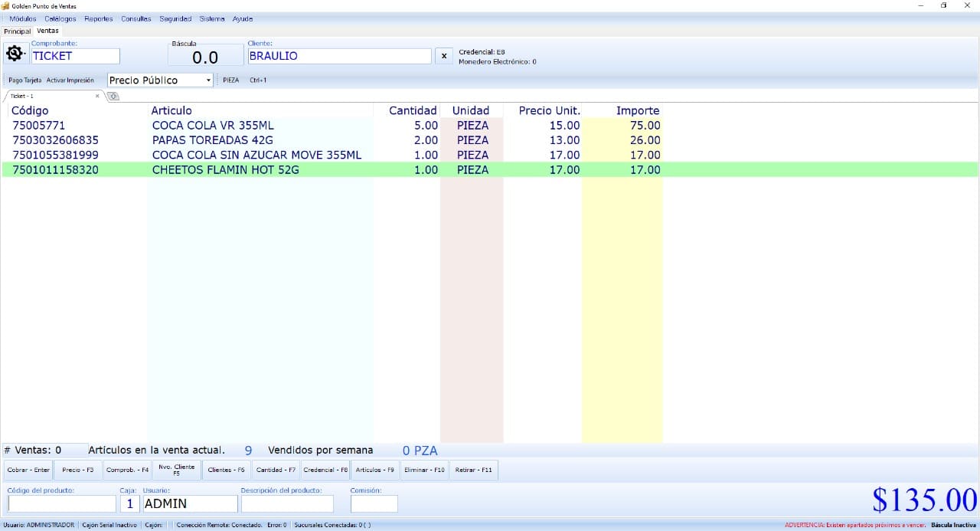980x531 pixels.
Task: Click the 15.00 unit price cell
Action: (564, 126)
